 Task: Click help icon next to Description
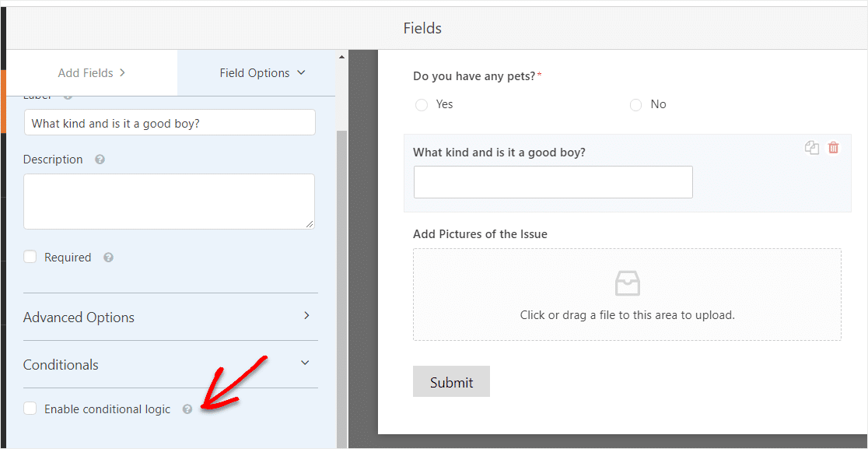(100, 160)
